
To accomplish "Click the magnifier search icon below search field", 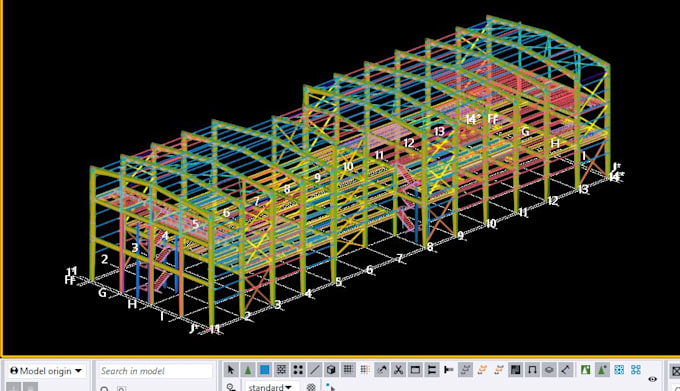I will pos(104,388).
